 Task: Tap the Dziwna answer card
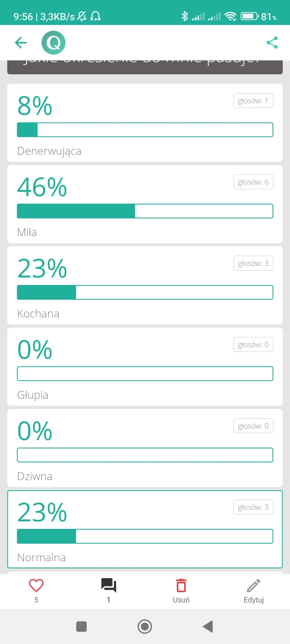[145, 448]
